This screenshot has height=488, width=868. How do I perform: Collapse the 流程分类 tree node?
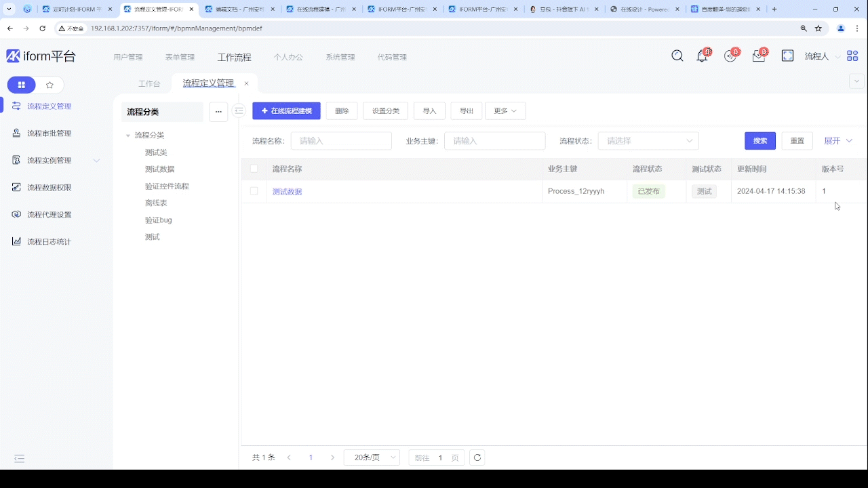click(128, 136)
